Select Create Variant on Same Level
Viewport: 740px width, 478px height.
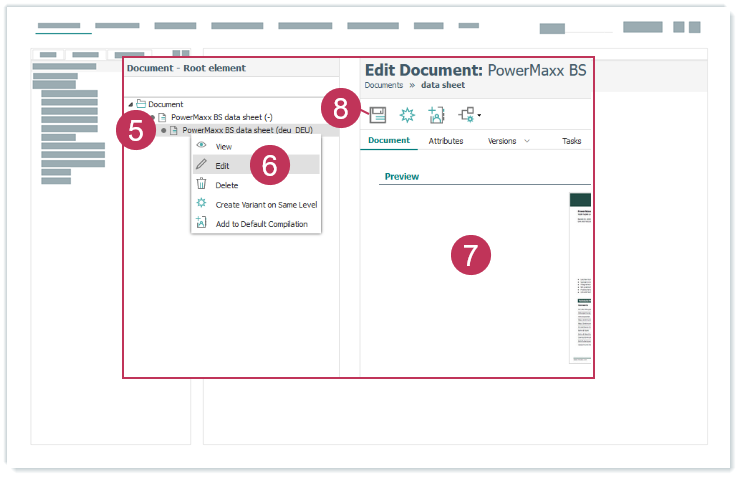tap(266, 204)
